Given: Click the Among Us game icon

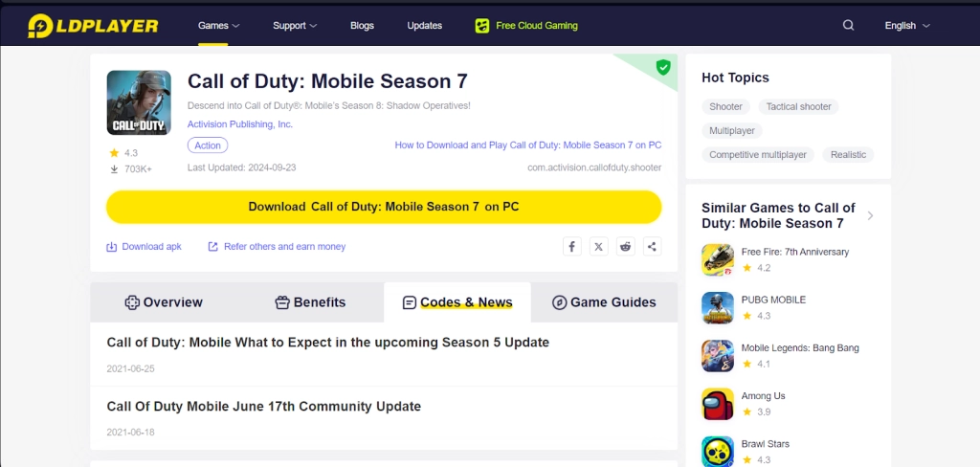Looking at the screenshot, I should tap(718, 404).
